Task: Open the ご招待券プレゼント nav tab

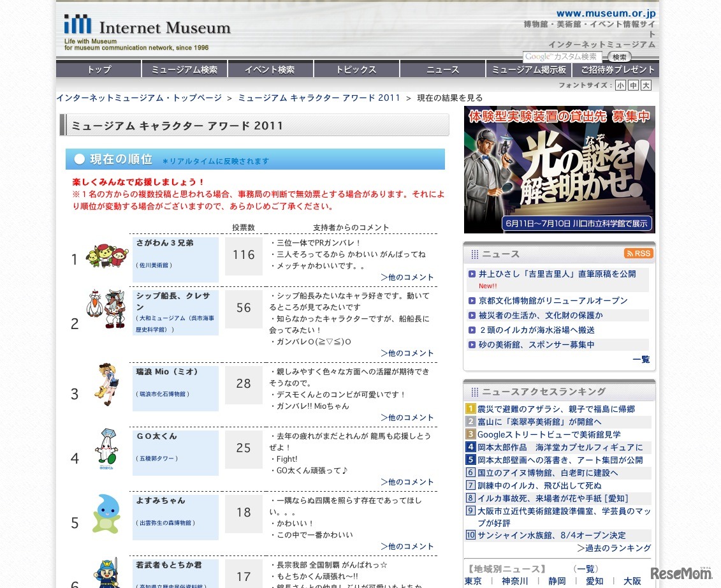Action: [616, 70]
